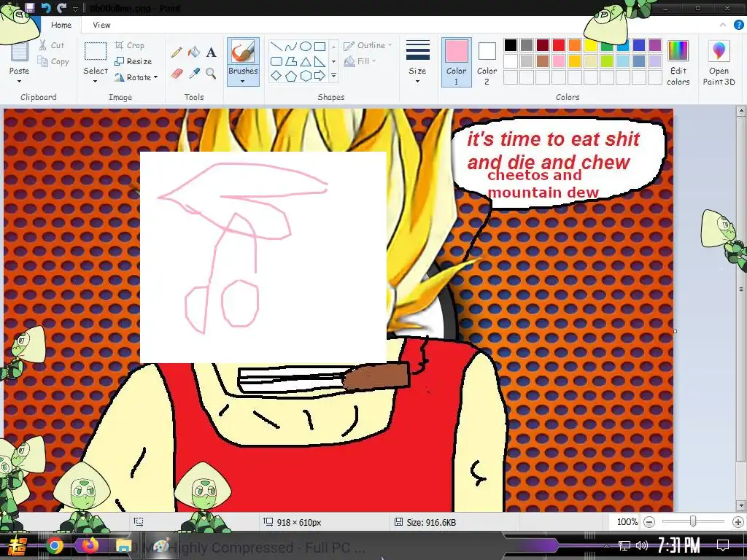Click the Resize button
This screenshot has width=747, height=560.
point(133,61)
